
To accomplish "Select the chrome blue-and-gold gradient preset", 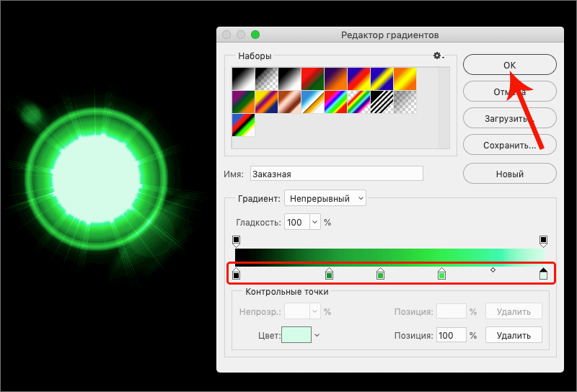I will click(x=313, y=102).
